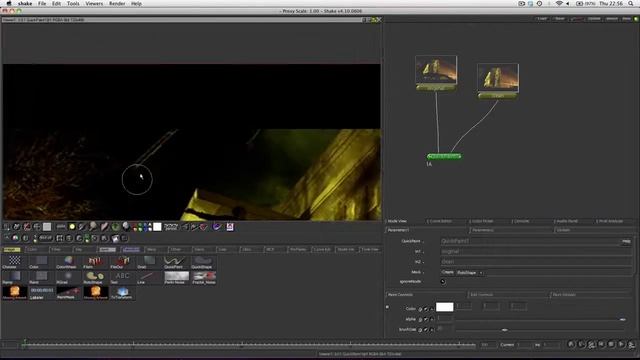The image size is (640, 360).
Task: Add the Fractal_Noise node
Action: tap(204, 277)
